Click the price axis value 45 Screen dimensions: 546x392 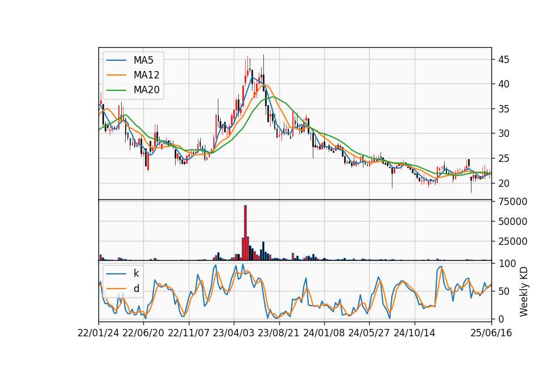[x=503, y=60]
